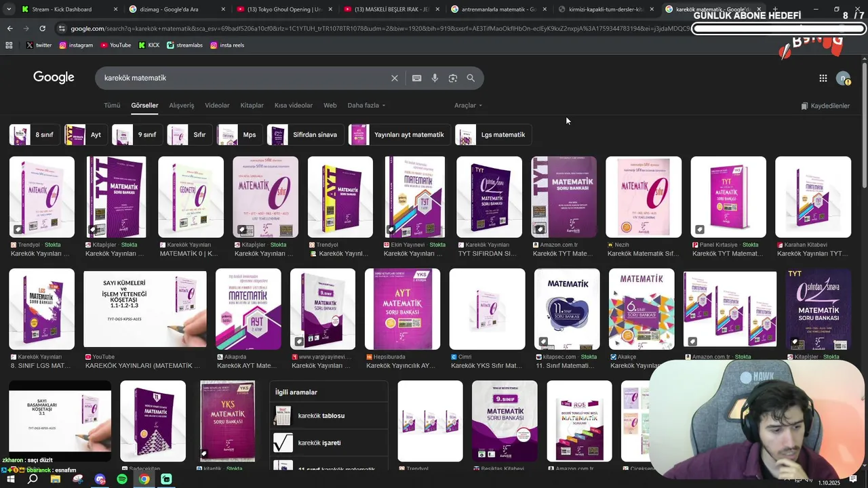Switch to the Kısa videolar tab

pyautogui.click(x=294, y=106)
